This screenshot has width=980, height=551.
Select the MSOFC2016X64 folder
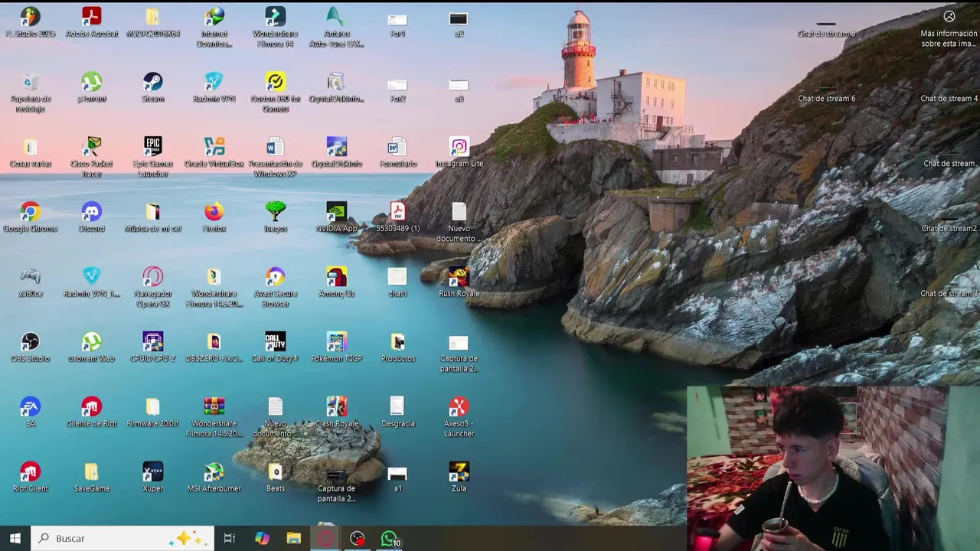click(x=153, y=22)
